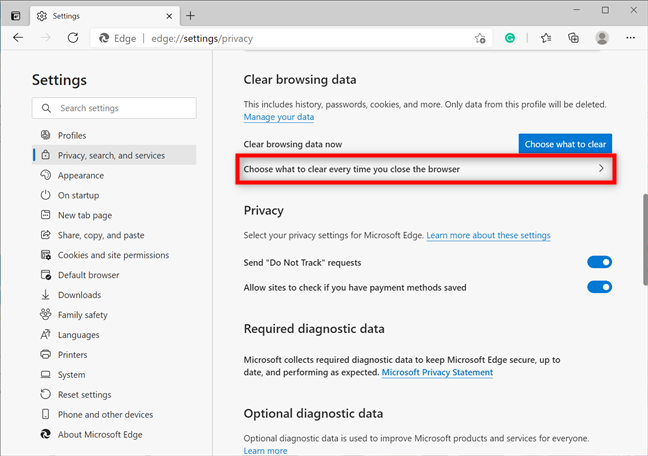Viewport: 648px width, 456px height.
Task: Open Cookies and site permissions
Action: (x=114, y=255)
